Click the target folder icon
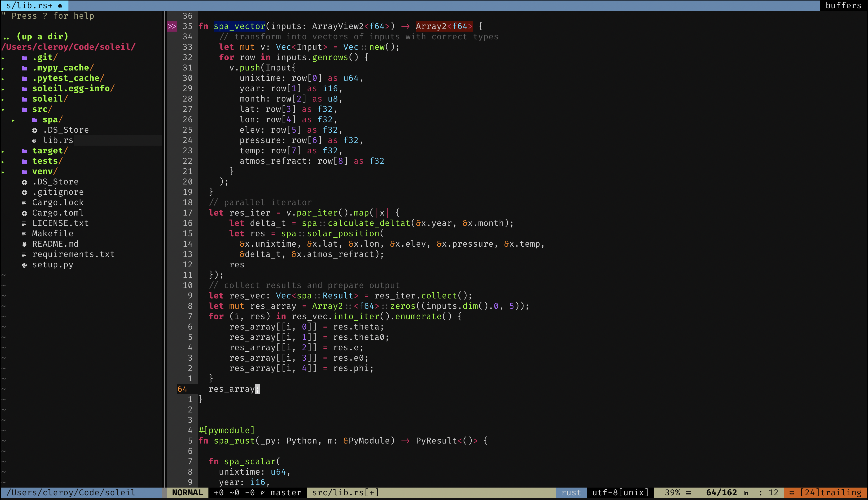The height and width of the screenshot is (500, 868). click(24, 151)
